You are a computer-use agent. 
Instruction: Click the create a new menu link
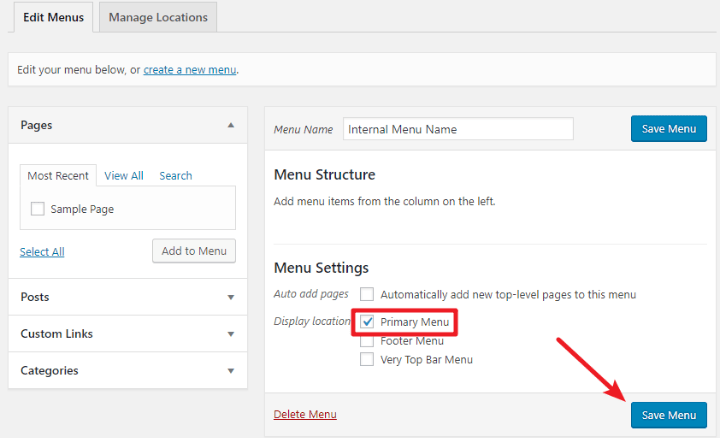pos(190,70)
